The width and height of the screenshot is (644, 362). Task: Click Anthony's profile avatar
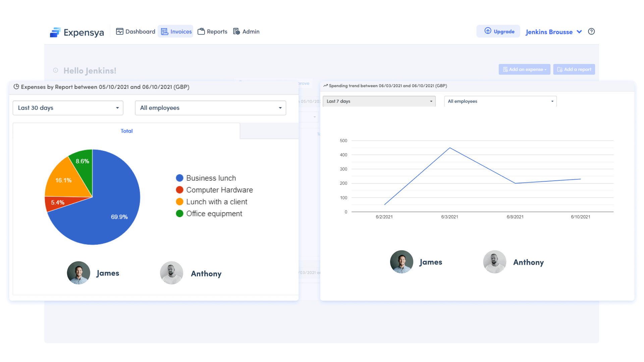click(x=171, y=273)
